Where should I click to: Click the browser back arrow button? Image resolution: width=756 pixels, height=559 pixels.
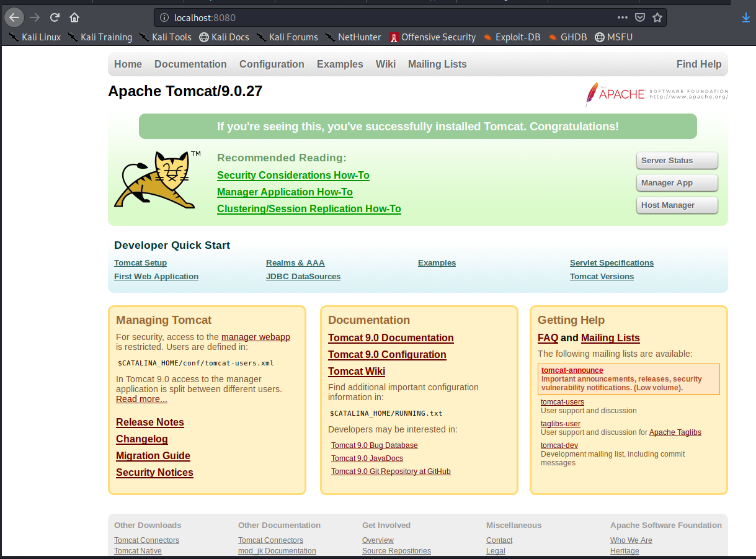[x=14, y=17]
